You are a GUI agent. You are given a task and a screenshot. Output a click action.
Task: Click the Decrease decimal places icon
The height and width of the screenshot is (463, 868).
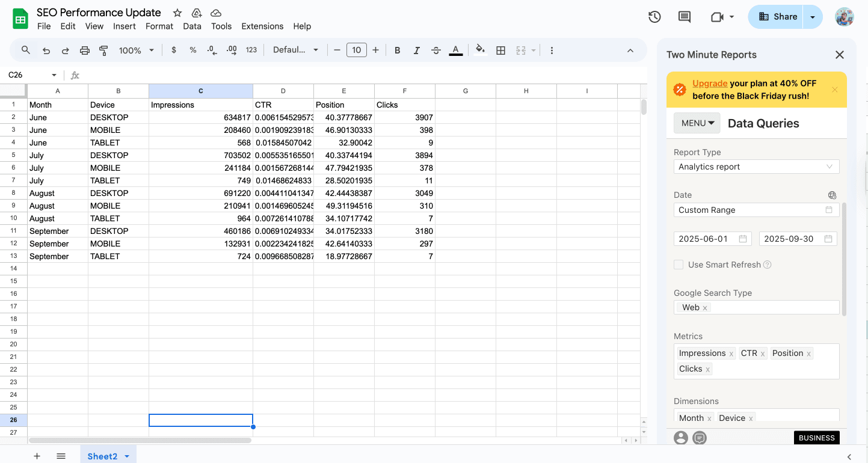coord(211,50)
